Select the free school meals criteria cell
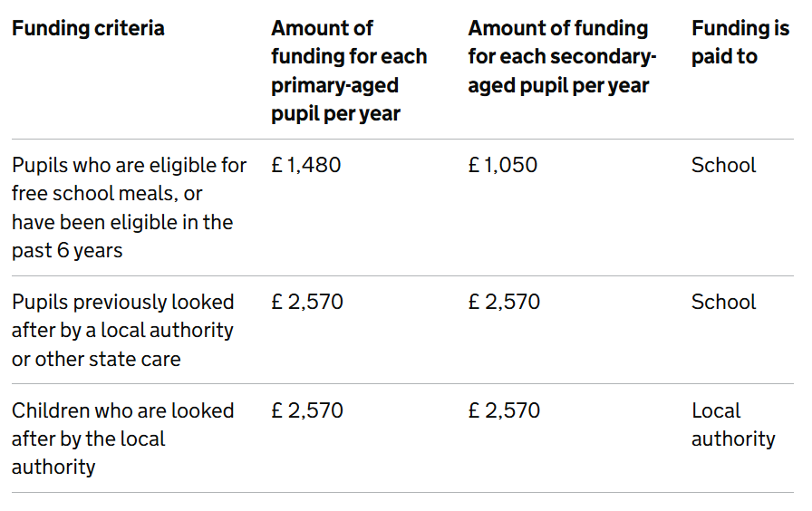This screenshot has height=511, width=812. pos(129,207)
